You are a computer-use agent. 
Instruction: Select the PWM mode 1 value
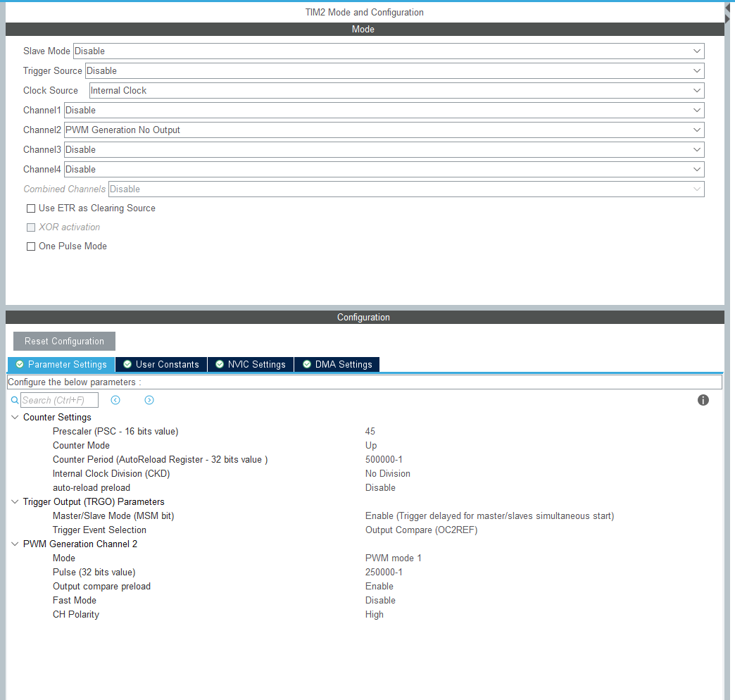(x=394, y=558)
